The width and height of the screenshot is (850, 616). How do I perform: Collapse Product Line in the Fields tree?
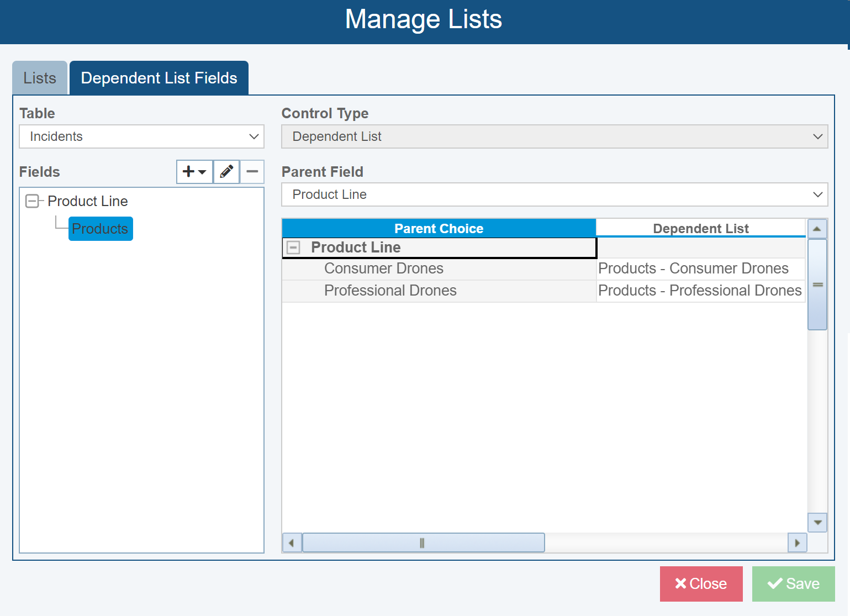pyautogui.click(x=33, y=201)
